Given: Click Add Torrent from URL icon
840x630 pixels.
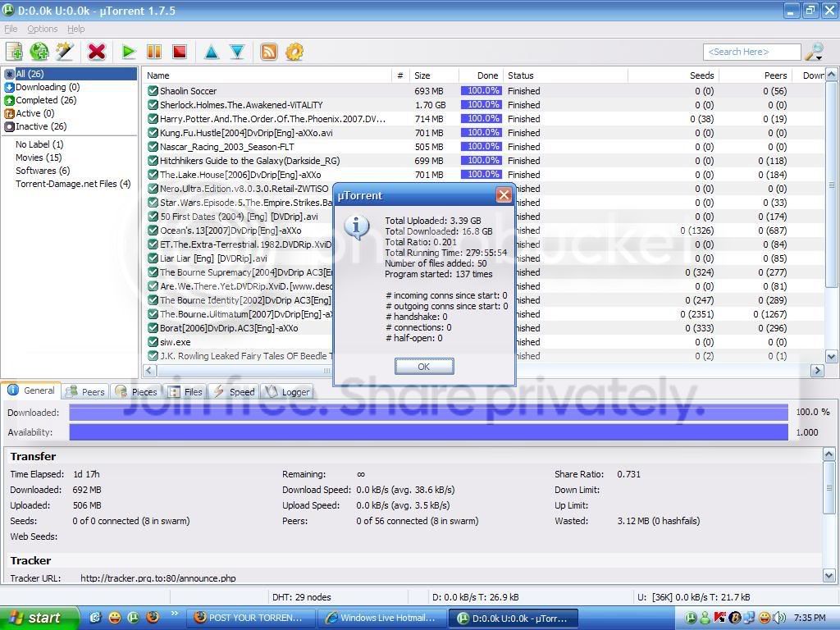Looking at the screenshot, I should pyautogui.click(x=39, y=52).
